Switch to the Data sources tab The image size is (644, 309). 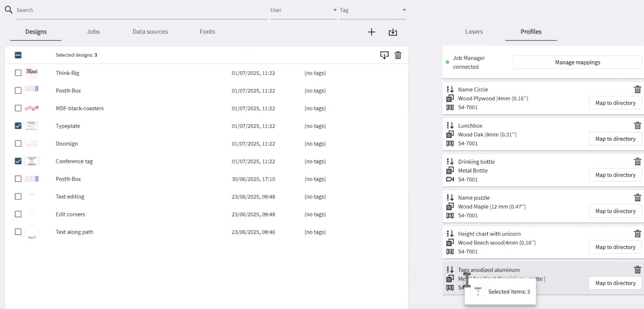[150, 32]
